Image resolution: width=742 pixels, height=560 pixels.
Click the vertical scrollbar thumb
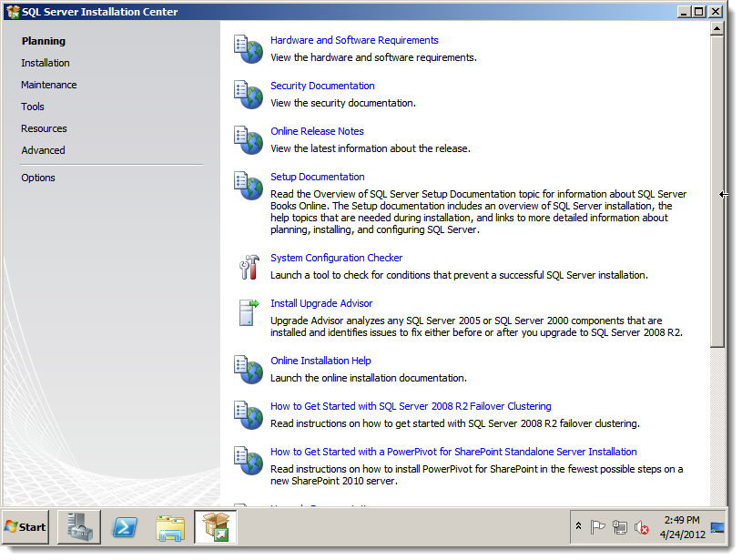[717, 192]
